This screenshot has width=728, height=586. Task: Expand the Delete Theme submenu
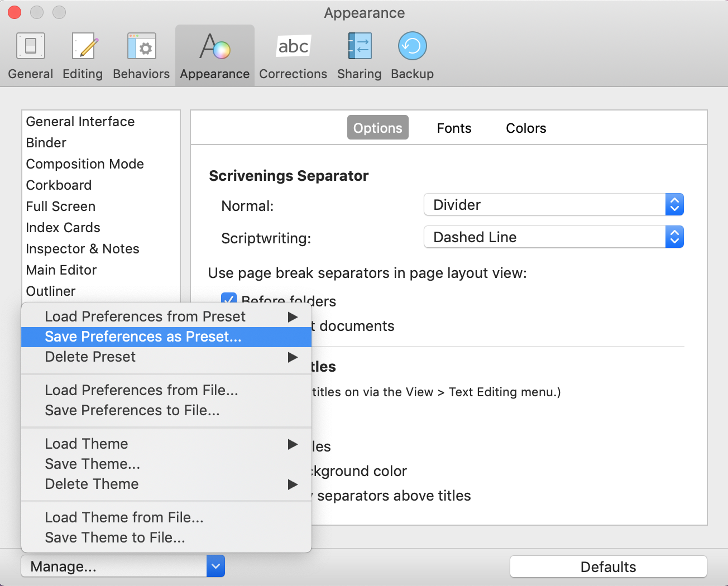point(166,484)
